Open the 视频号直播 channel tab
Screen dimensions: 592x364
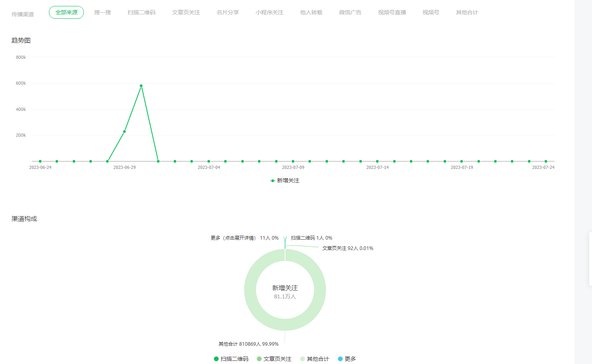point(392,12)
